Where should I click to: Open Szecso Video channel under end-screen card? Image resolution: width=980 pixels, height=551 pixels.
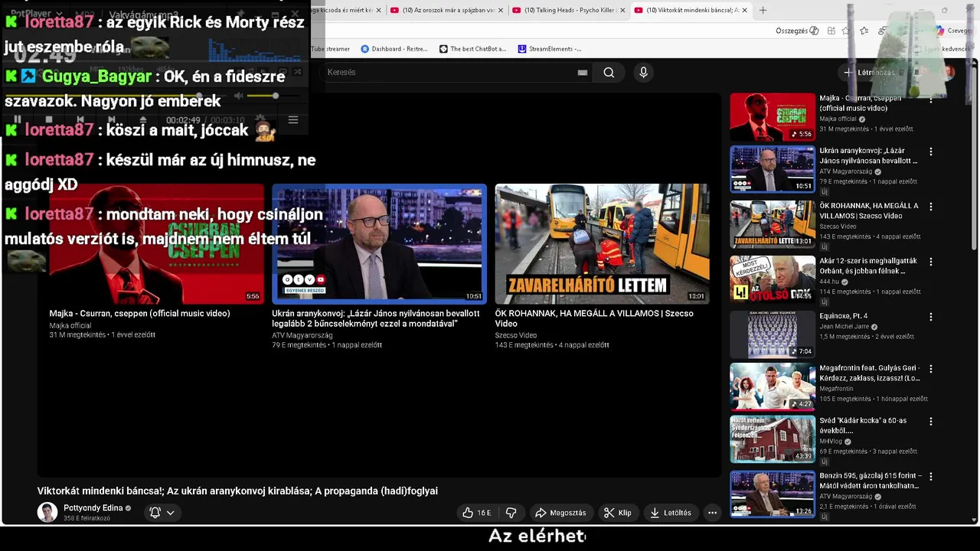[516, 335]
